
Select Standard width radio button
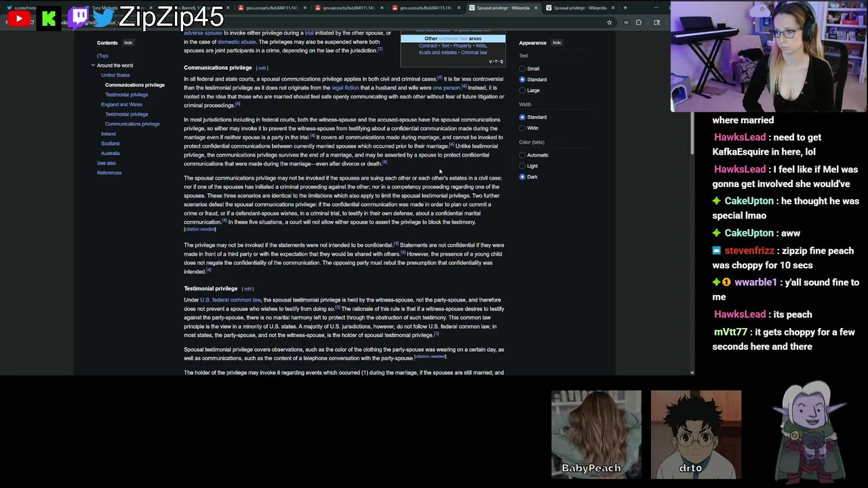(x=522, y=117)
